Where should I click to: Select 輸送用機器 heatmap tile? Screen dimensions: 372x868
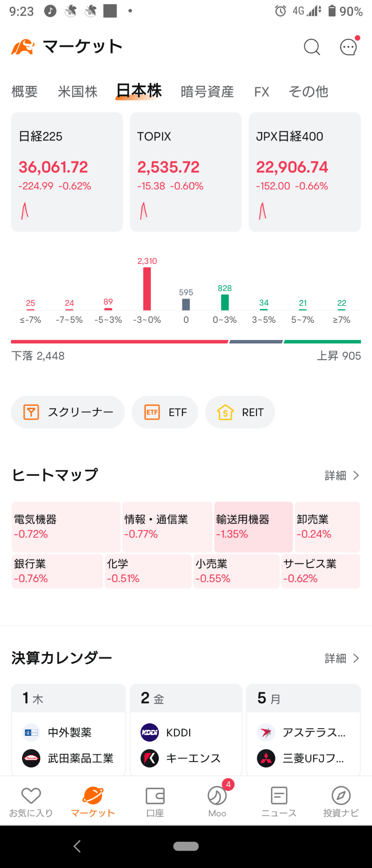pos(253,527)
